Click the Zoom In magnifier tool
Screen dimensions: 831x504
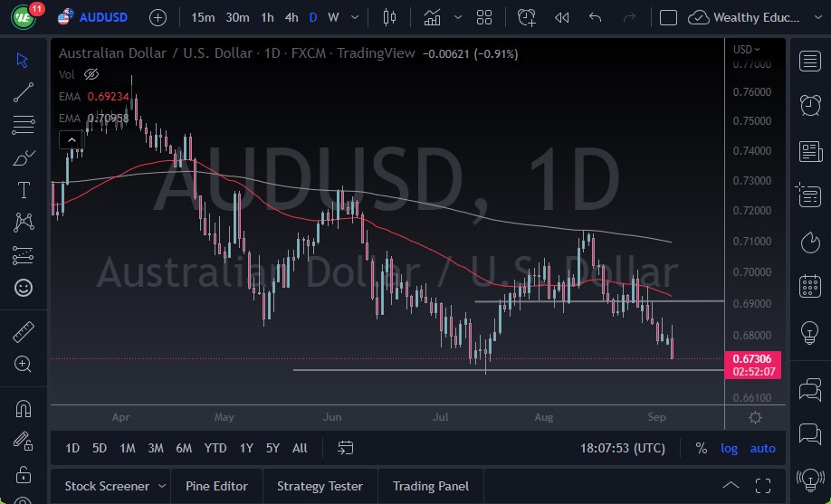click(24, 364)
